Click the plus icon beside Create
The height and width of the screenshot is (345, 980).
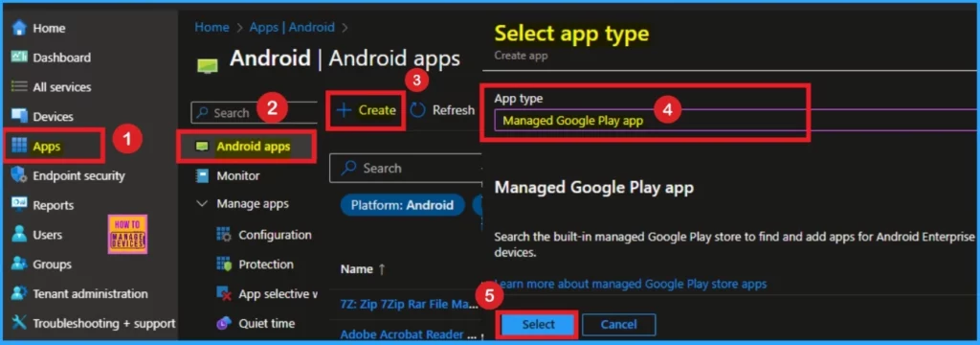tap(344, 110)
